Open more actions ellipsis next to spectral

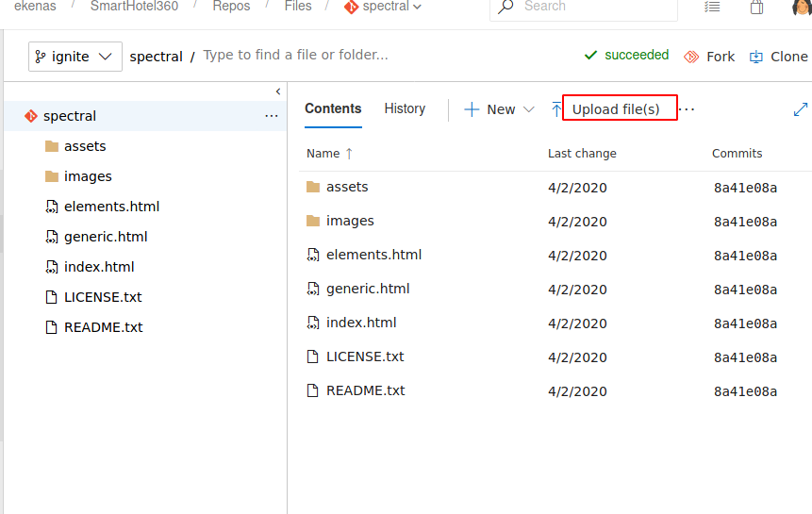click(x=272, y=116)
